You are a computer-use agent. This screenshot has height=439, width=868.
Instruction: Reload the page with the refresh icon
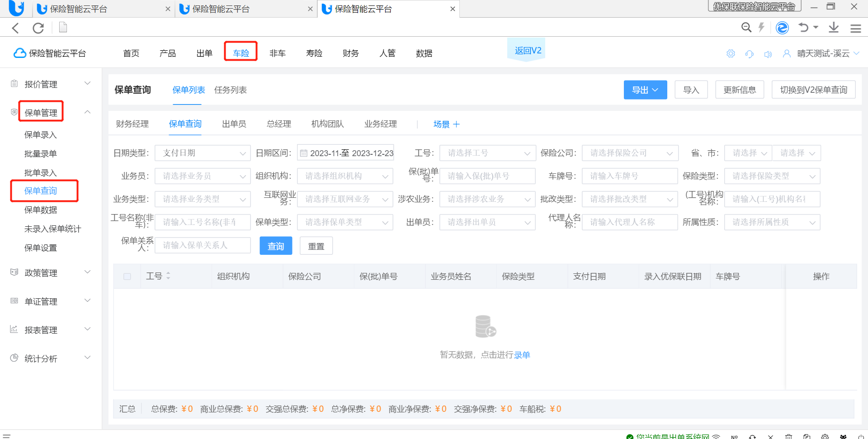tap(38, 28)
